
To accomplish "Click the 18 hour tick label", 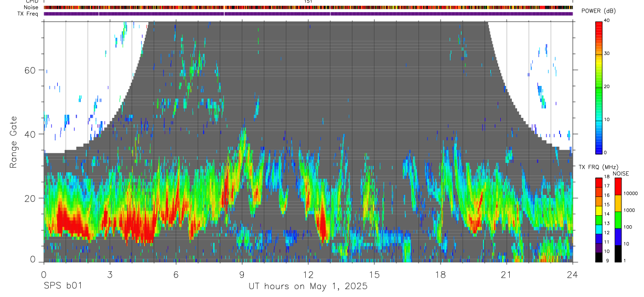I will click(440, 274).
